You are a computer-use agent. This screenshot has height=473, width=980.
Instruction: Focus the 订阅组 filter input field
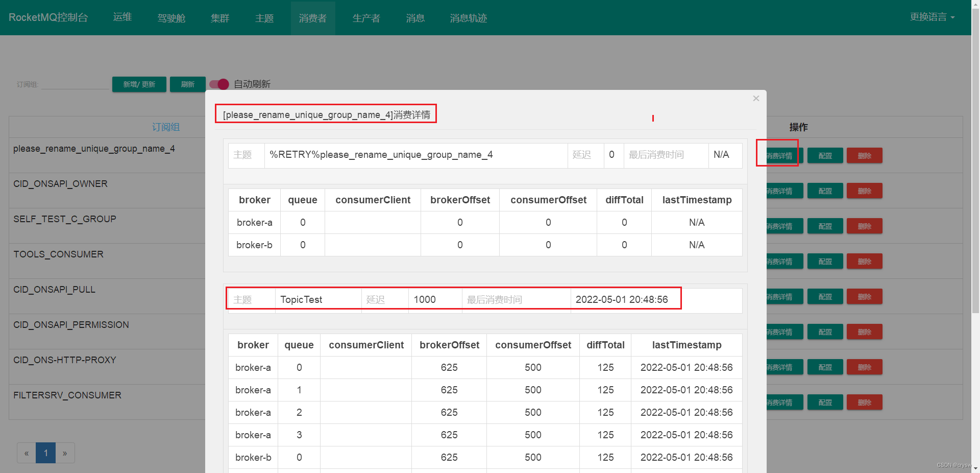tap(75, 84)
